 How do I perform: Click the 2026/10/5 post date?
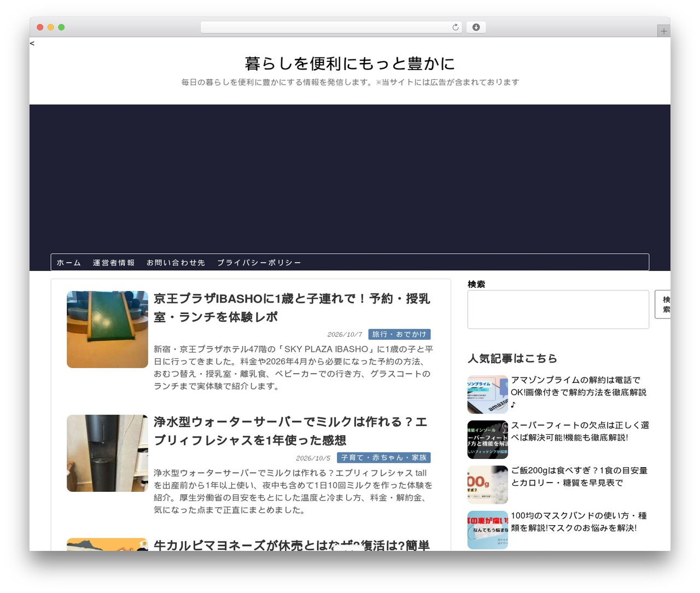(313, 458)
